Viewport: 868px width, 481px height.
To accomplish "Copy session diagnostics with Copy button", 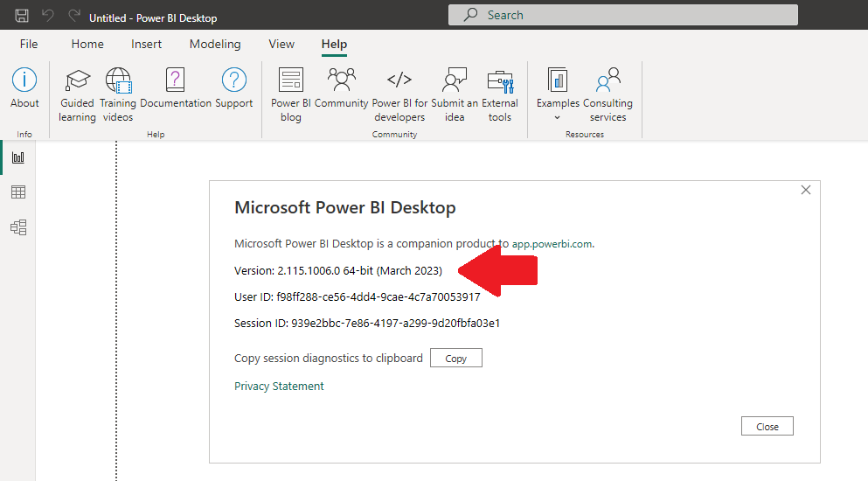I will coord(456,358).
